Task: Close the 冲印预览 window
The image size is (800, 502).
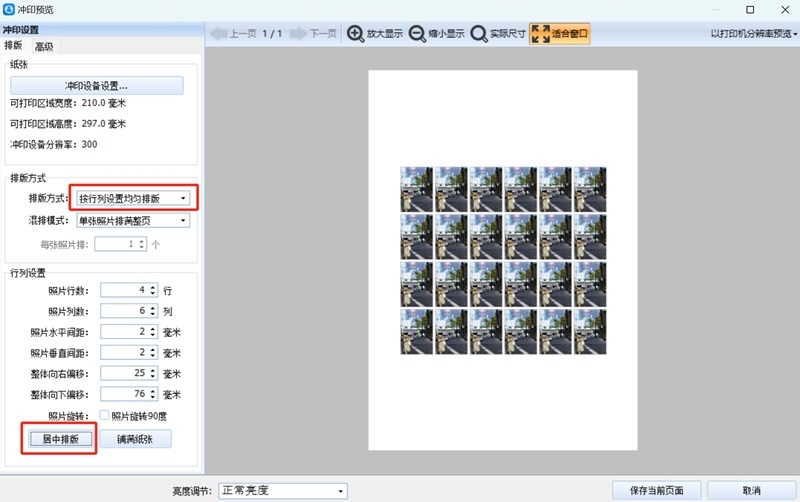Action: [x=785, y=10]
